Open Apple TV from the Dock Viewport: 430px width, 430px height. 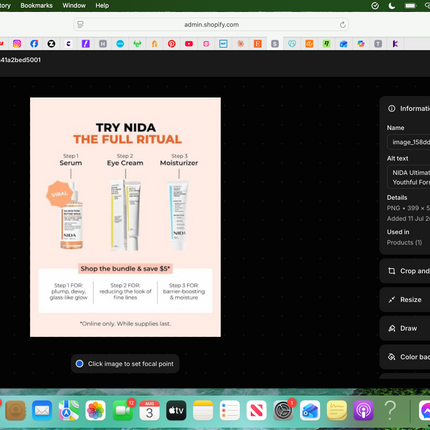176,411
